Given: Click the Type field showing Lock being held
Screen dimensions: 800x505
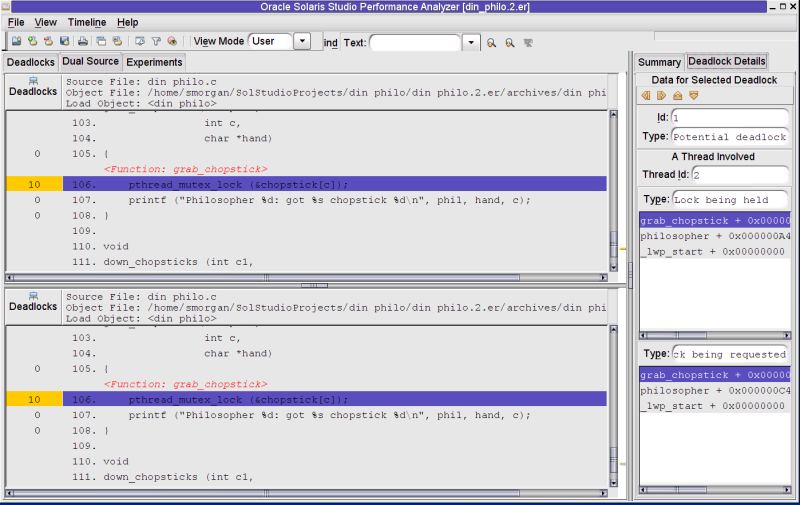Looking at the screenshot, I should coord(730,199).
